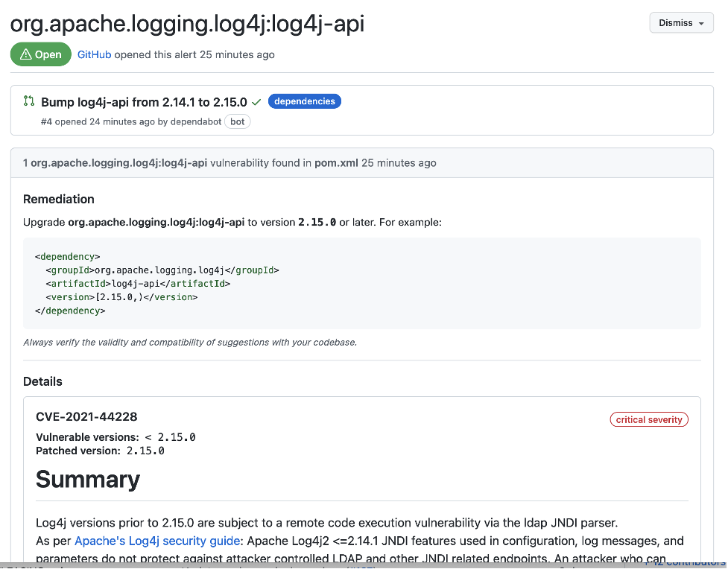728x569 pixels.
Task: Open the Dismiss dropdown button
Action: pyautogui.click(x=681, y=23)
